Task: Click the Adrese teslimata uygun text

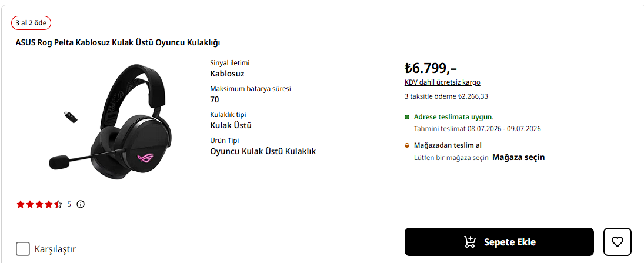Action: point(454,116)
